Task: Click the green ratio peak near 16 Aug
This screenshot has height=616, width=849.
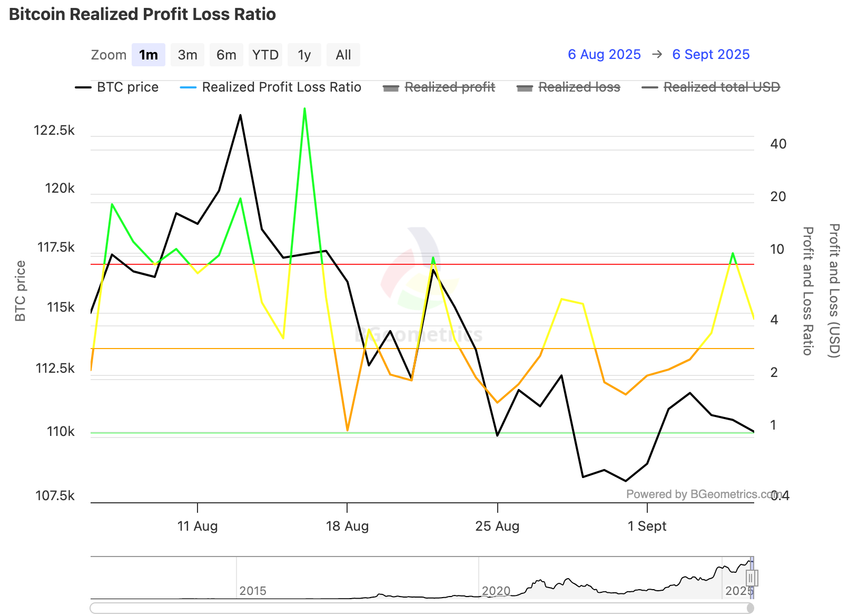Action: (304, 109)
